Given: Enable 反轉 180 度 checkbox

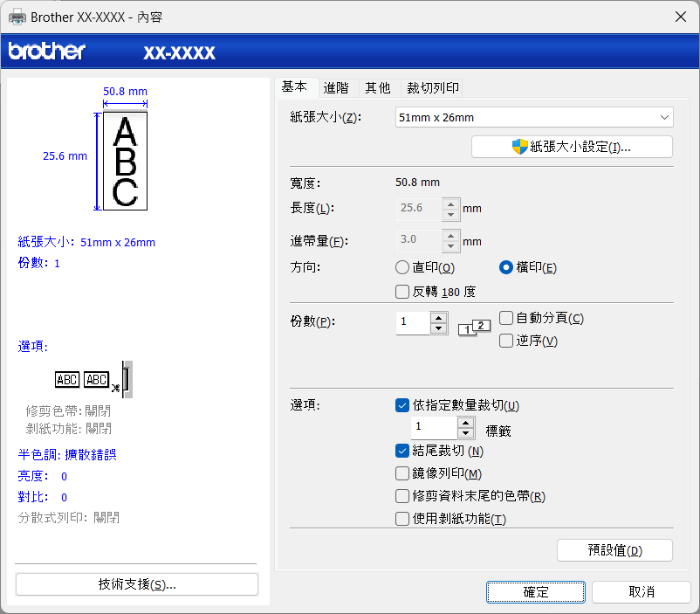Looking at the screenshot, I should pyautogui.click(x=402, y=292).
